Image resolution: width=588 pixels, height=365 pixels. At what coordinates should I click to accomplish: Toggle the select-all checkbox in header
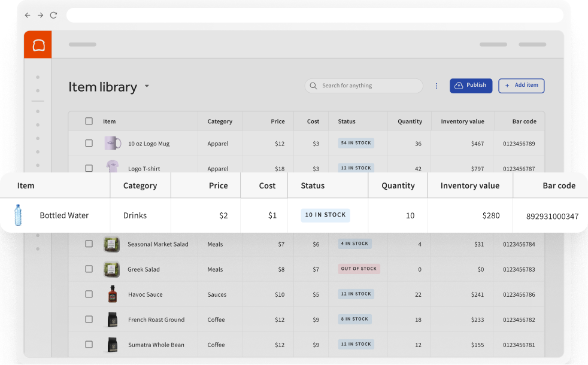(89, 121)
